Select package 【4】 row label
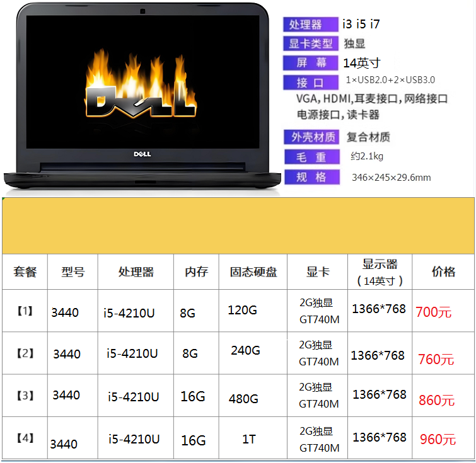Image resolution: width=476 pixels, height=463 pixels. (25, 438)
